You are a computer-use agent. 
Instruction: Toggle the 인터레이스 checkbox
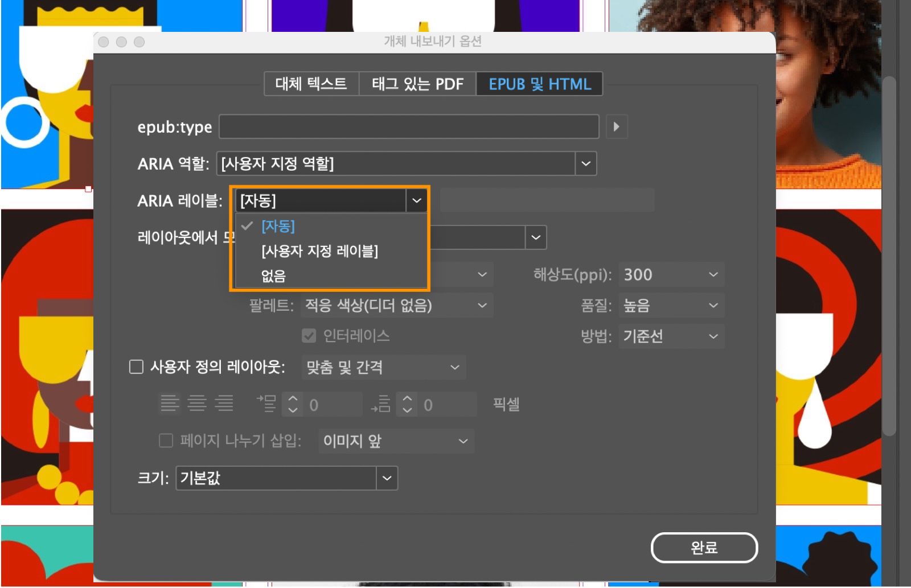[x=308, y=336]
